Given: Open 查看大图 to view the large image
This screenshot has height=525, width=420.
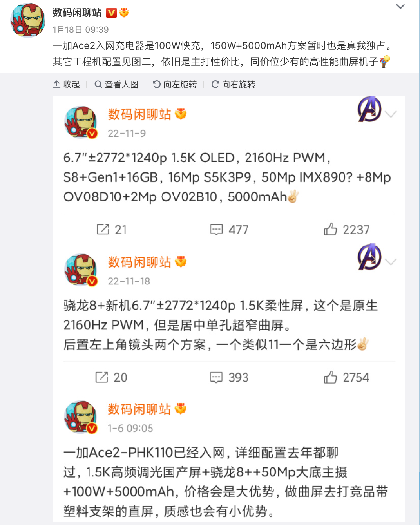Looking at the screenshot, I should pos(116,84).
